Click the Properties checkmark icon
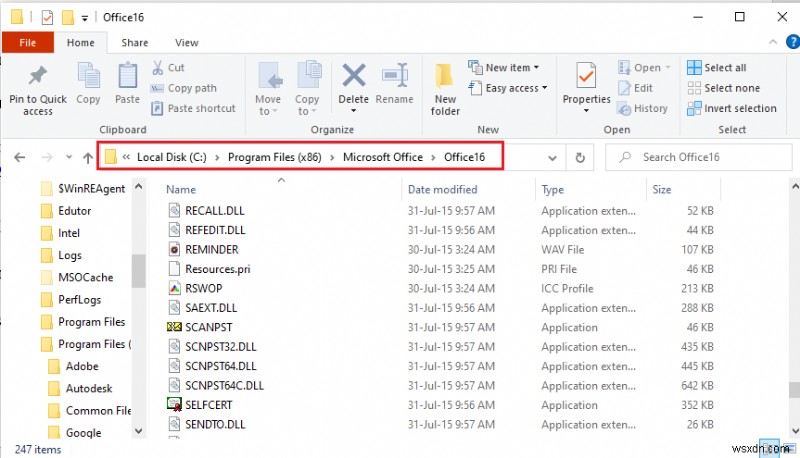Screen dimensions: 800x458 point(586,76)
